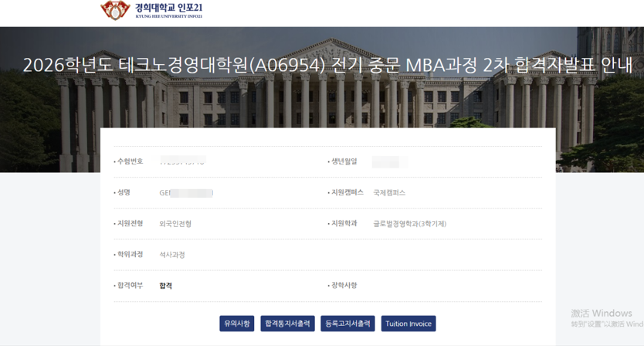Image resolution: width=644 pixels, height=346 pixels.
Task: Click the blurred exam number value
Action: click(x=182, y=161)
